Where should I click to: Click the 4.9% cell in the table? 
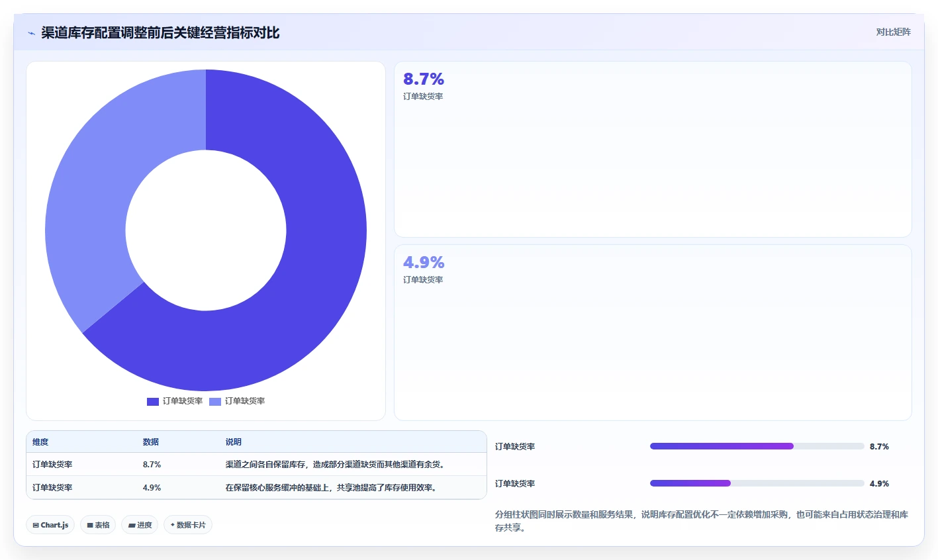click(152, 488)
